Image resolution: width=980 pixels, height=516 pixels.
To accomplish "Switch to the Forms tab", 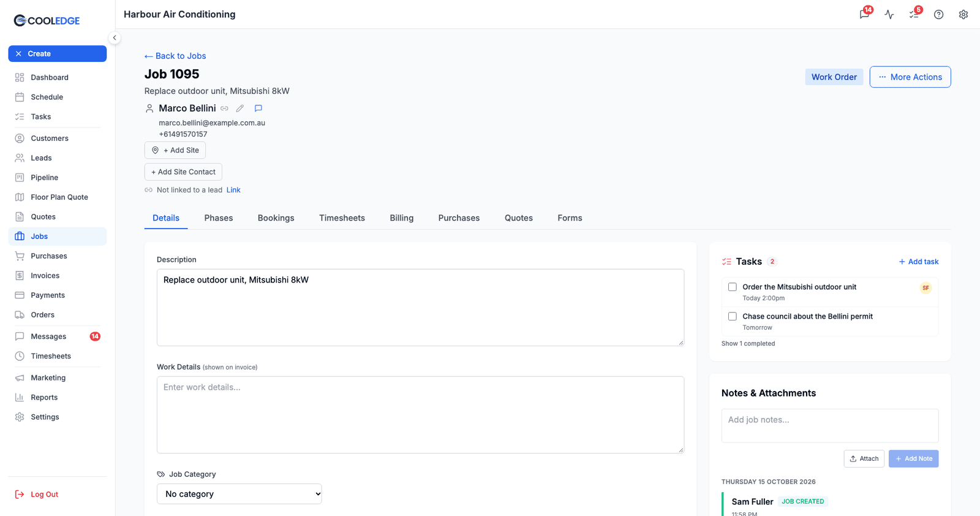I will coord(570,218).
